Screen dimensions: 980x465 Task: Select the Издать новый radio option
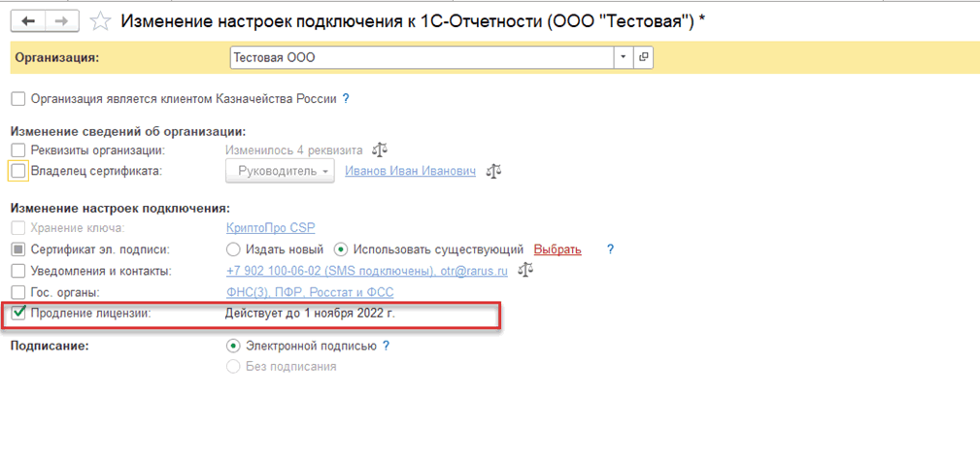[233, 250]
